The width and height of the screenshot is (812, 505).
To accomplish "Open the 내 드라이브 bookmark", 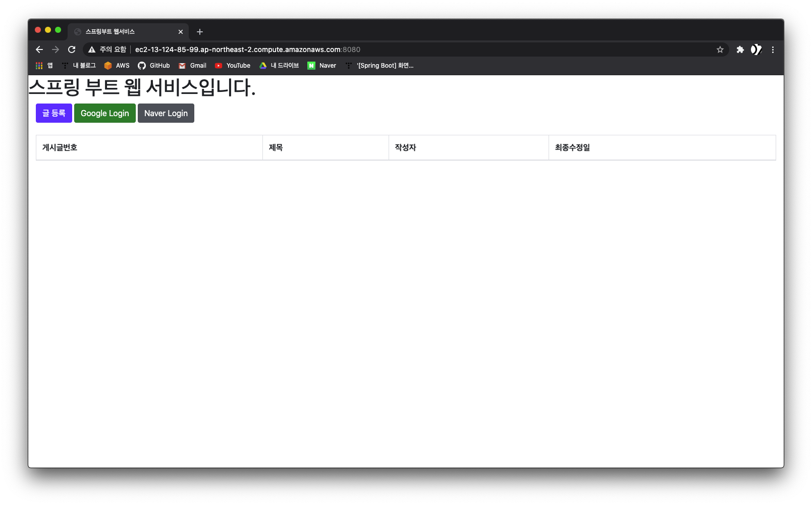I will pyautogui.click(x=279, y=66).
